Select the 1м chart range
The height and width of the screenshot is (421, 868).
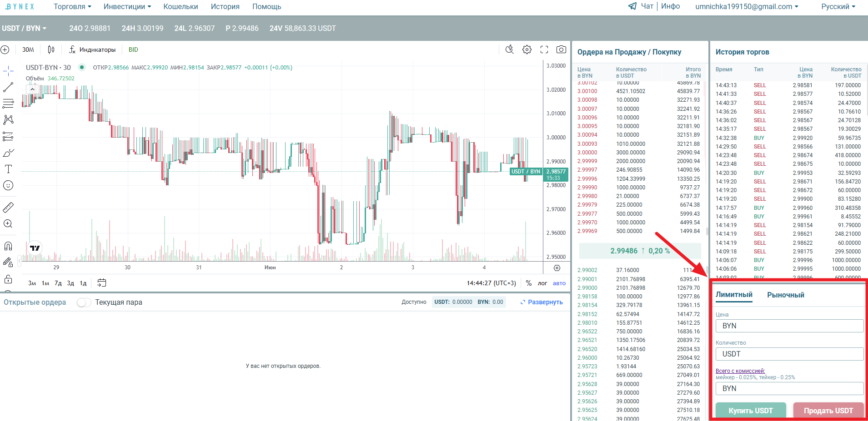click(45, 283)
